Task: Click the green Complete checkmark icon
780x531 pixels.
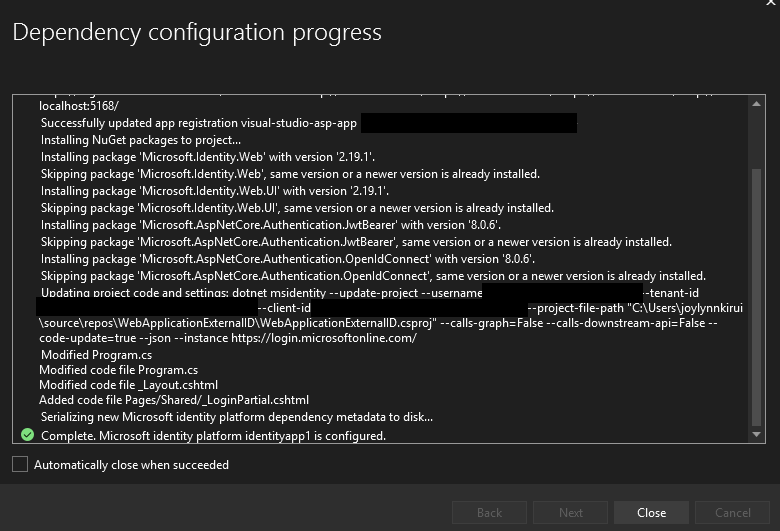Action: click(x=28, y=435)
